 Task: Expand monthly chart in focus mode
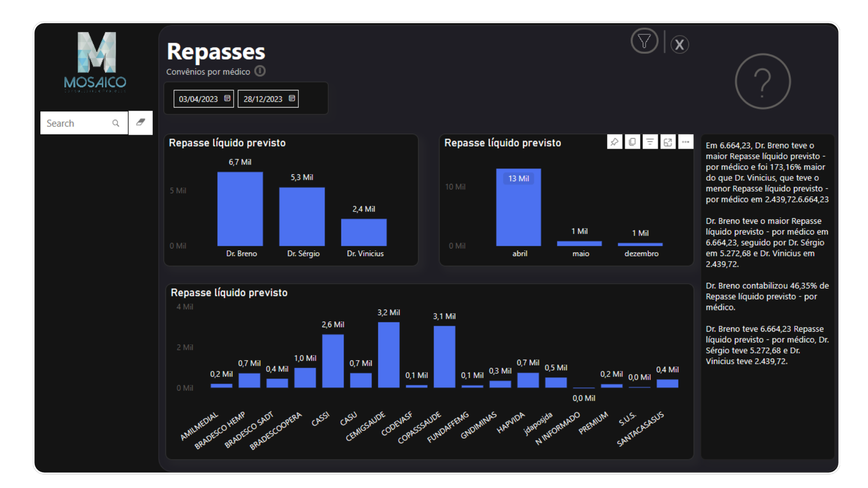point(668,142)
